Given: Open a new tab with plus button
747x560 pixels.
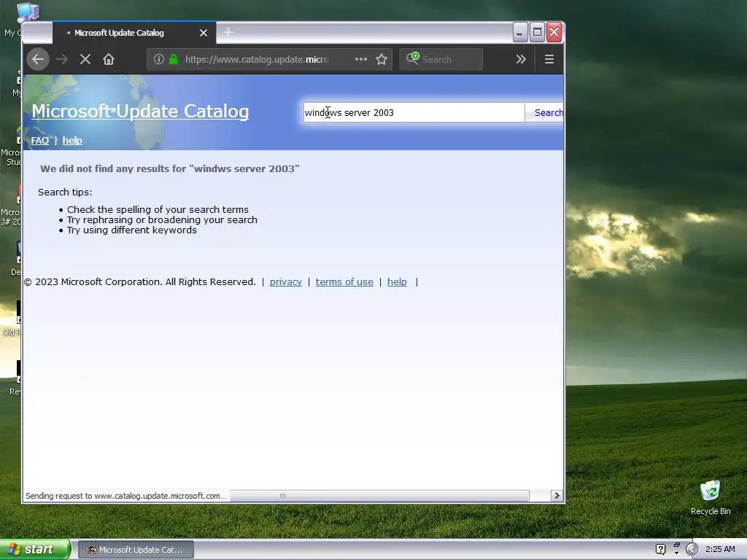Looking at the screenshot, I should tap(228, 32).
